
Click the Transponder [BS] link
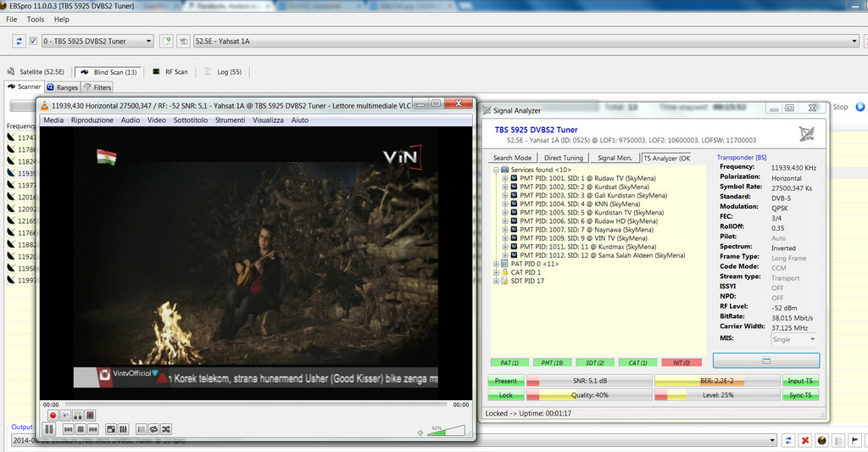tap(741, 158)
